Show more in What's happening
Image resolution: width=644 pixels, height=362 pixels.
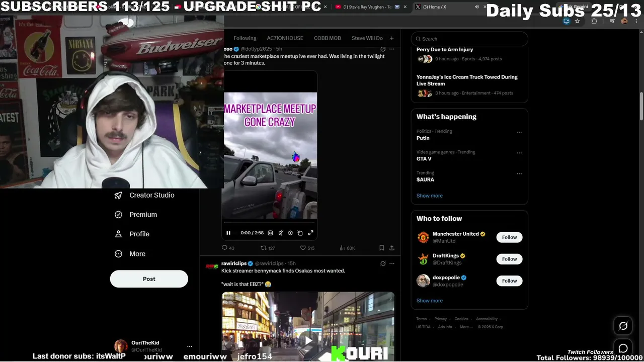point(430,196)
